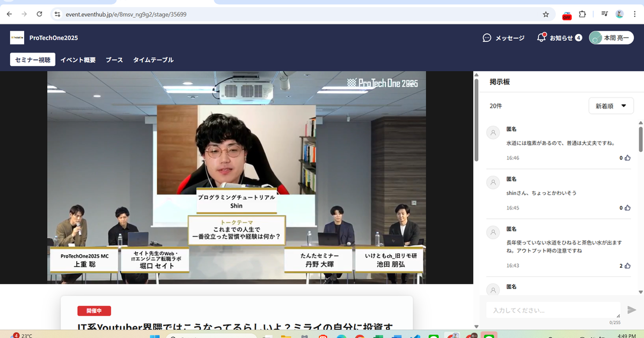This screenshot has height=338, width=644.
Task: Like the 16:46 chlorine comment thumbs-up
Action: (627, 158)
